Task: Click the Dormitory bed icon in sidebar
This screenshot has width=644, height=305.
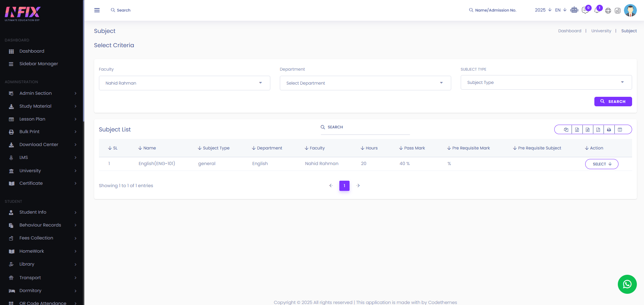Action: 12,291
